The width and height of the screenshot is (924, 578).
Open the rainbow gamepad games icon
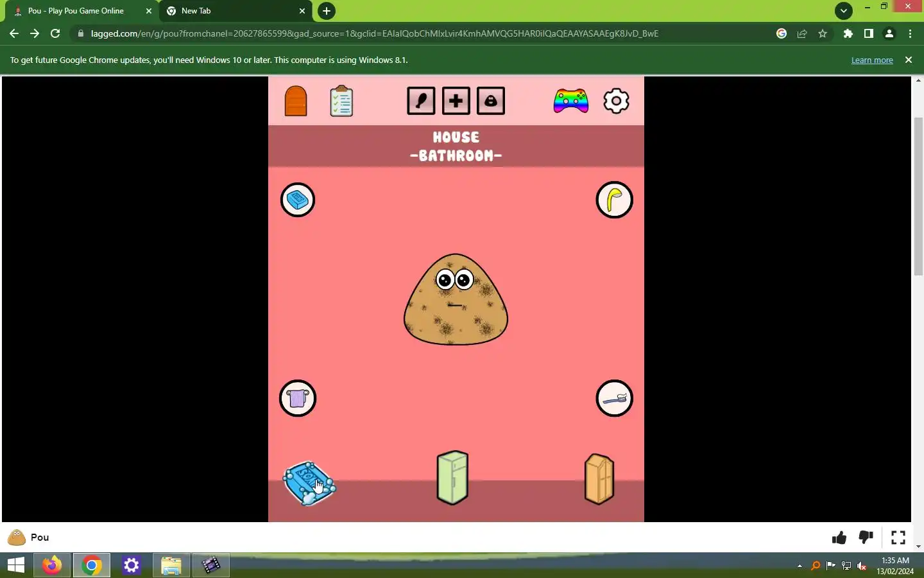tap(571, 101)
